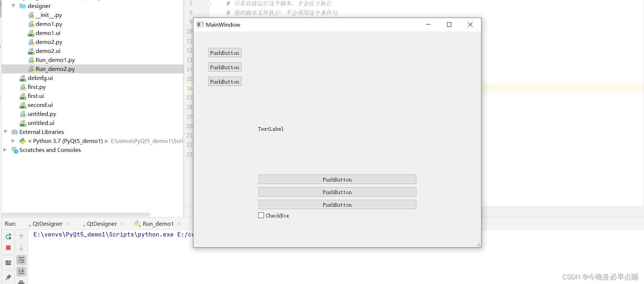
Task: Select __init__.py in project tree
Action: coord(49,15)
